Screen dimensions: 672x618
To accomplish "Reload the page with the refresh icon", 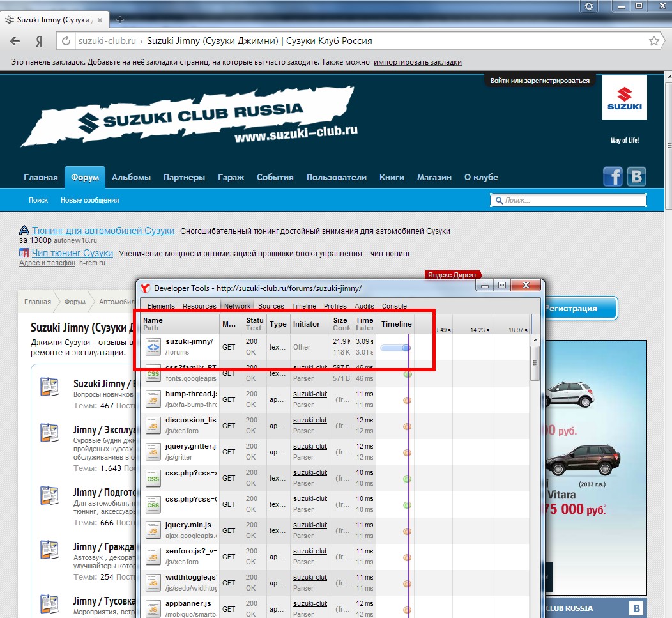I will (66, 41).
